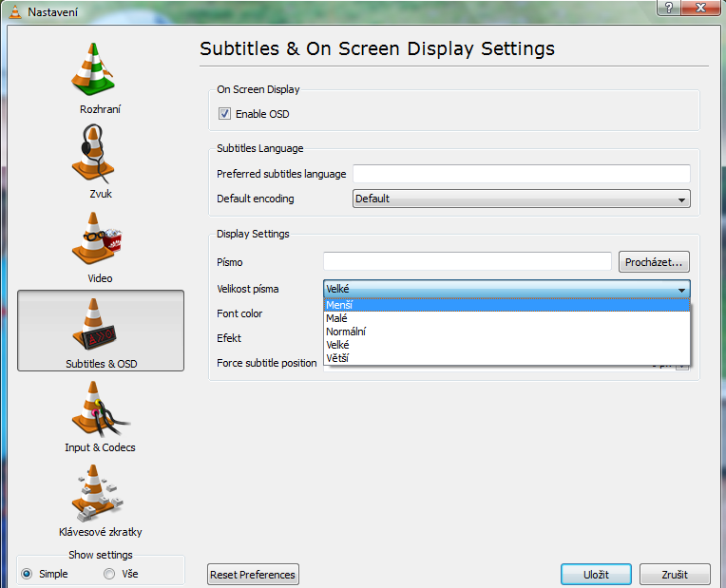
Task: Select the Subtitles & OSD cone icon
Action: (x=94, y=324)
